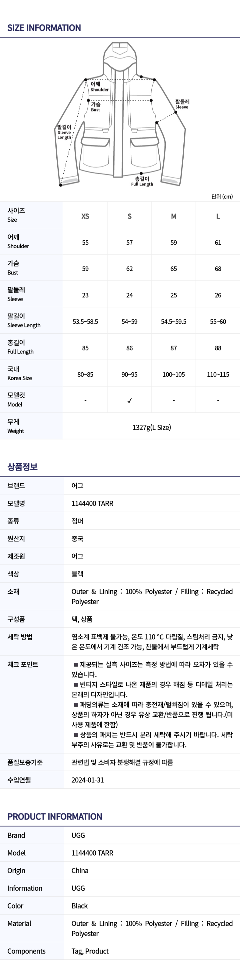Click the checkmark in Model row
This screenshot has height=980, width=240.
[x=129, y=400]
